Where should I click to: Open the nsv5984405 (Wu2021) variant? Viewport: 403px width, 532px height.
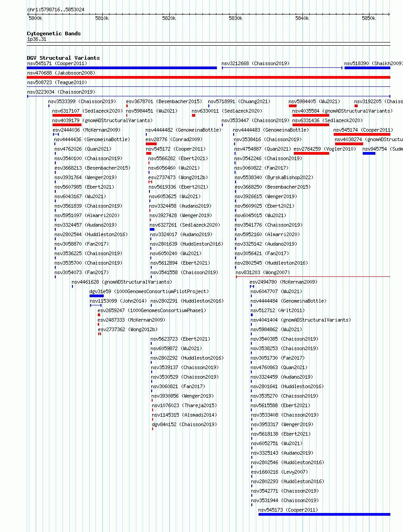[314, 101]
